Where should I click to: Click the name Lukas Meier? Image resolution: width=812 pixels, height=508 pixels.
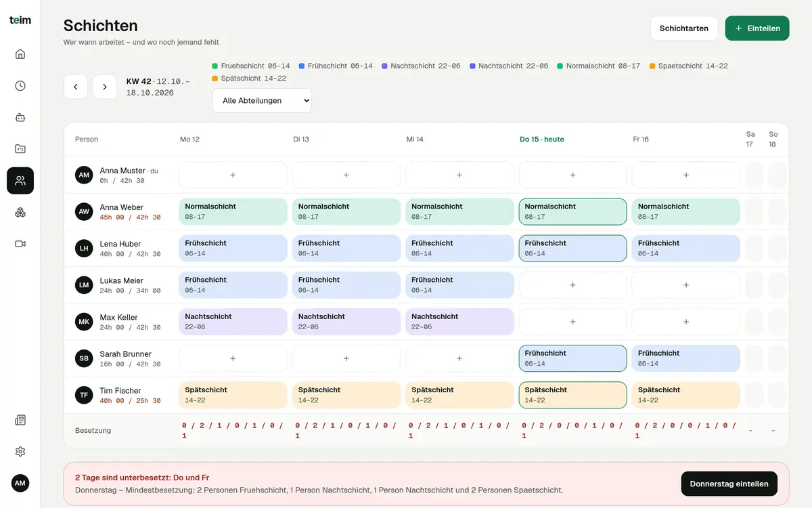pyautogui.click(x=122, y=280)
